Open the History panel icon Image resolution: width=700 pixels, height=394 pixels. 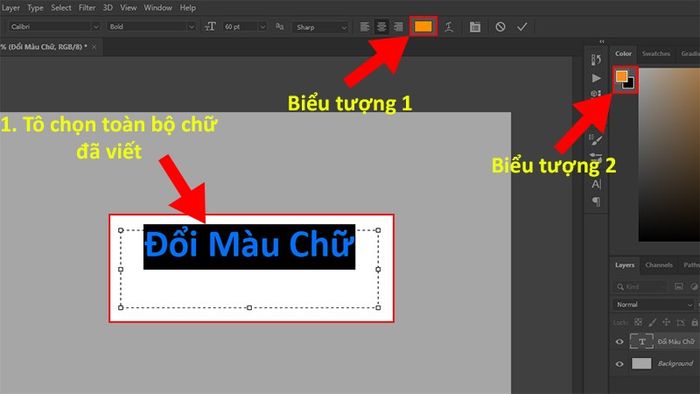click(x=596, y=60)
